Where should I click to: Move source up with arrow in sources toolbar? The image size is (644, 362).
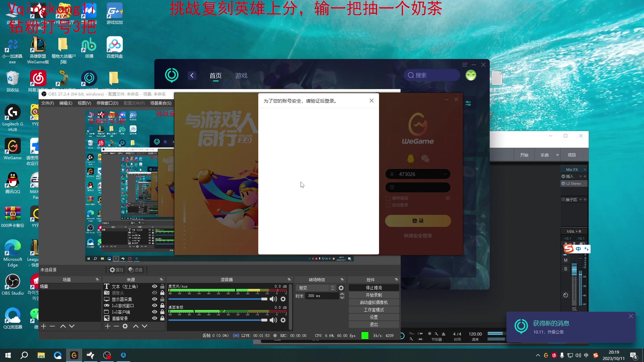coord(136,326)
